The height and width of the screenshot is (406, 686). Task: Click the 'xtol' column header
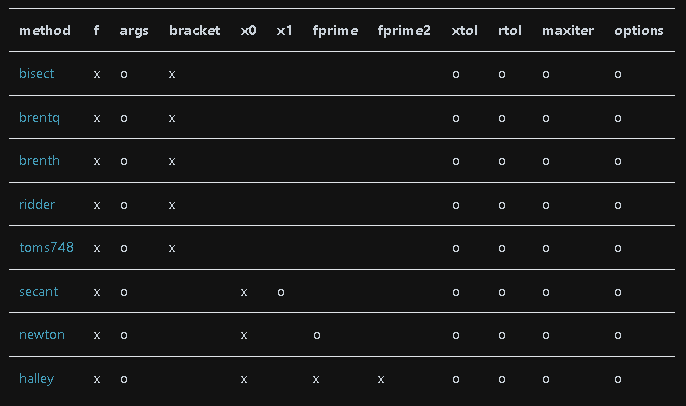[464, 30]
